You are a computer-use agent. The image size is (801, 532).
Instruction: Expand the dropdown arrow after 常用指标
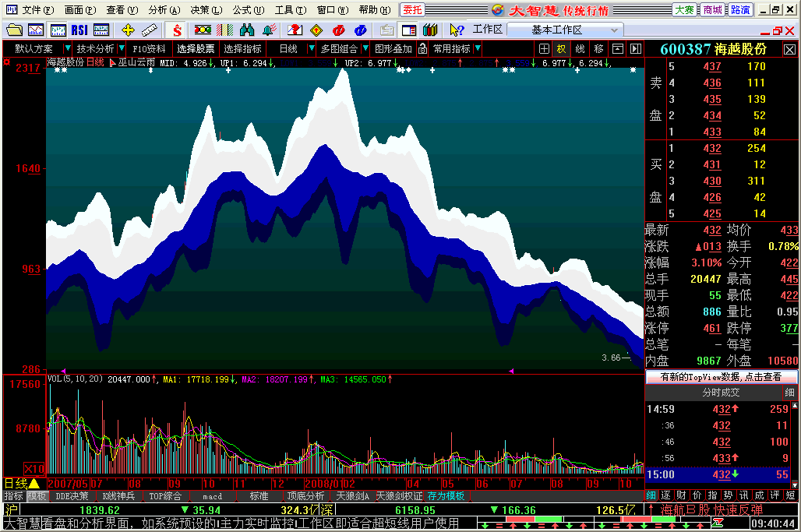[x=477, y=48]
